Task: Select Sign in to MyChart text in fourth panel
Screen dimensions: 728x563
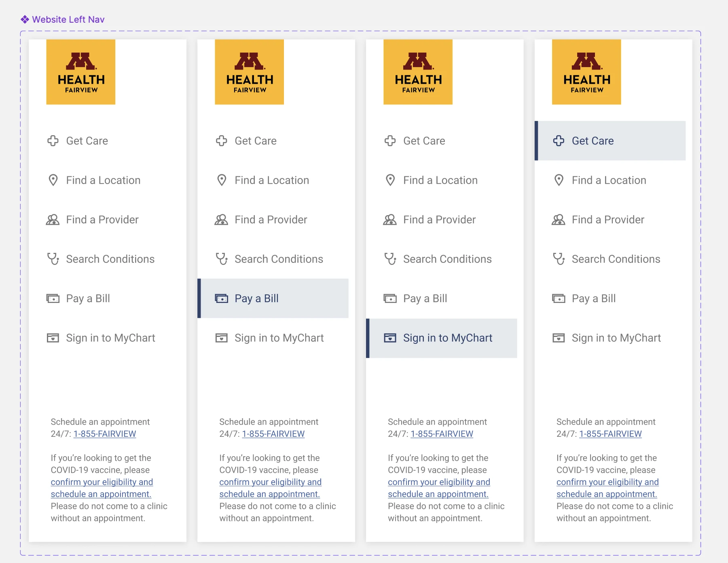Action: coord(616,338)
